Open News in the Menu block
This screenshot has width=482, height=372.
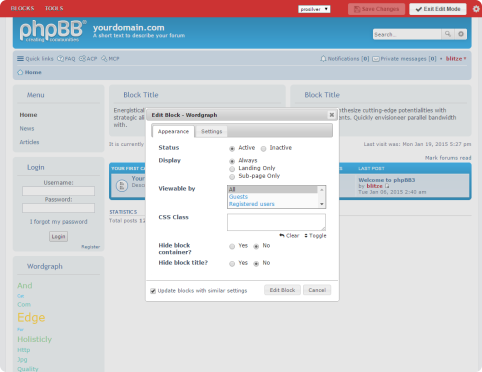pos(27,128)
